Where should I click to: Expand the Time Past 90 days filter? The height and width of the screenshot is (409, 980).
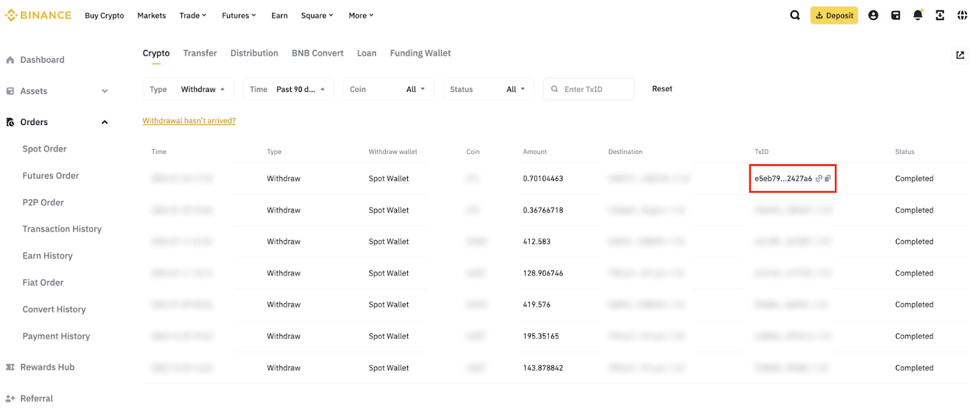click(x=287, y=89)
